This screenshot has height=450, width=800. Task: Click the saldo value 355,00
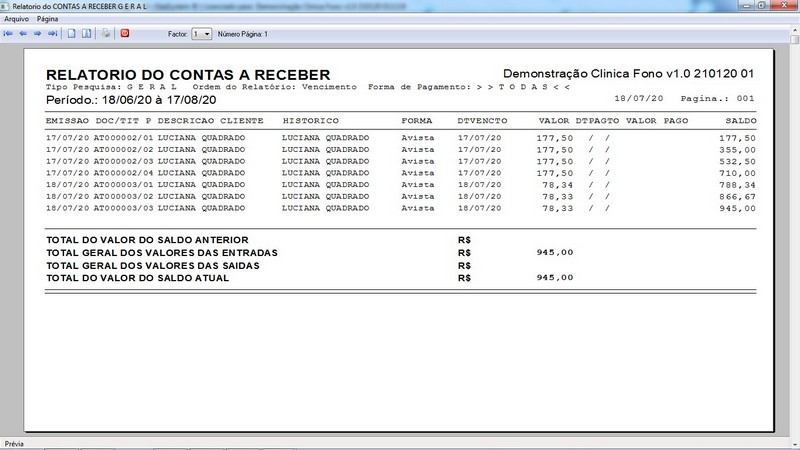737,149
